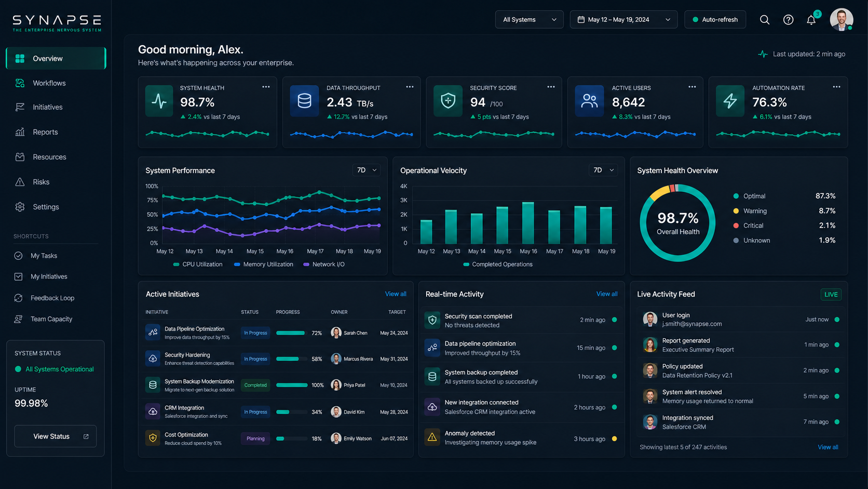Click the external link icon on View Status
Screen dimensions: 868x489
(x=86, y=437)
